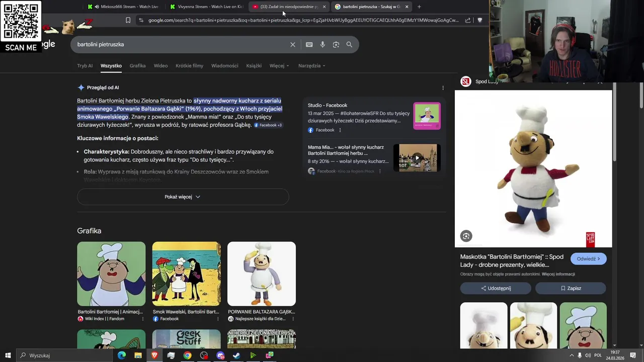
Task: Open the Mama Mia wołał słynny kucharz result
Action: (x=346, y=150)
